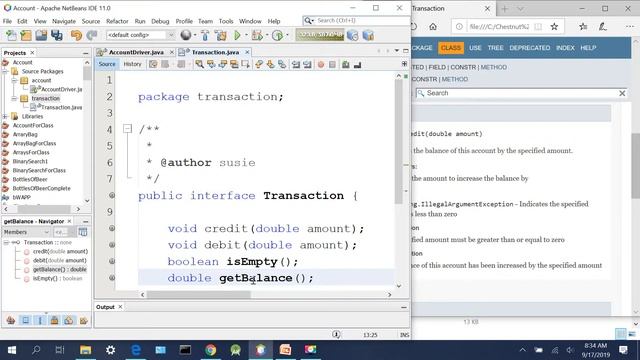Open the editor tab list dropdown arrow
This screenshot has width=640, height=360.
pyautogui.click(x=397, y=51)
